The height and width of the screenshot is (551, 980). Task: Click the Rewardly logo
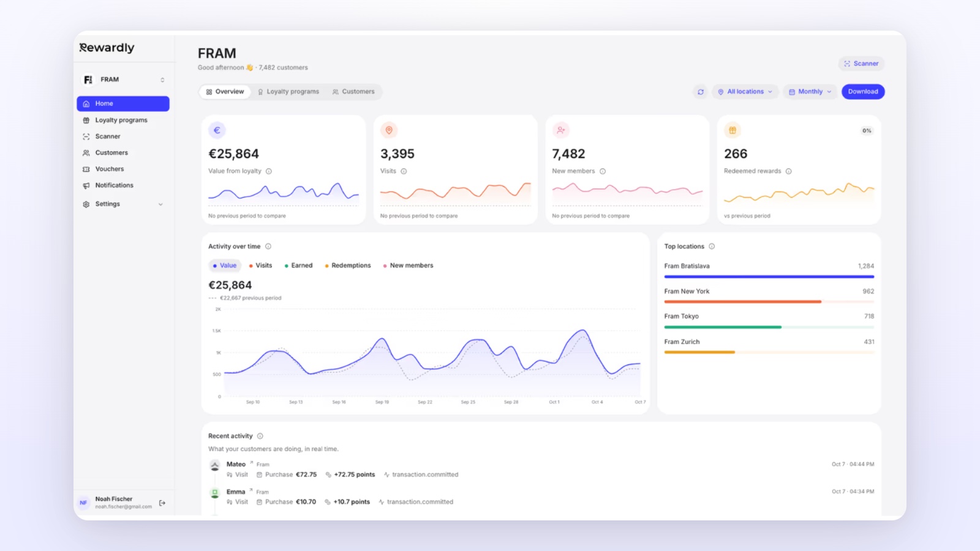point(107,48)
